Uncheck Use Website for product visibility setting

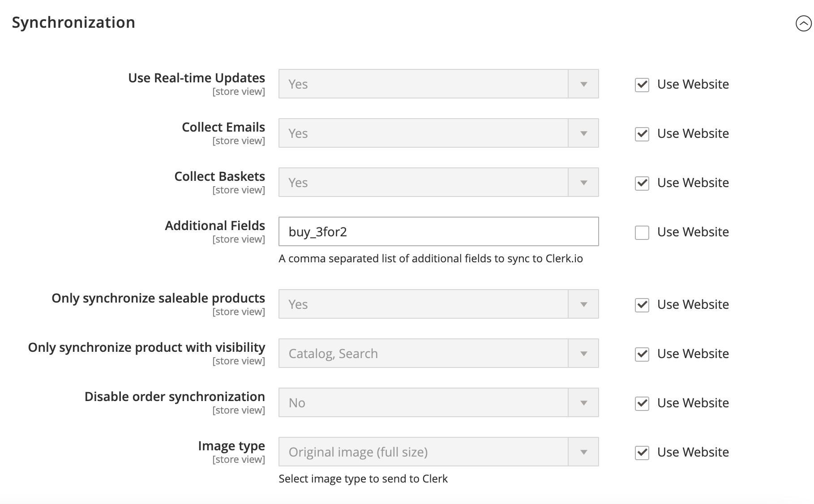(642, 354)
